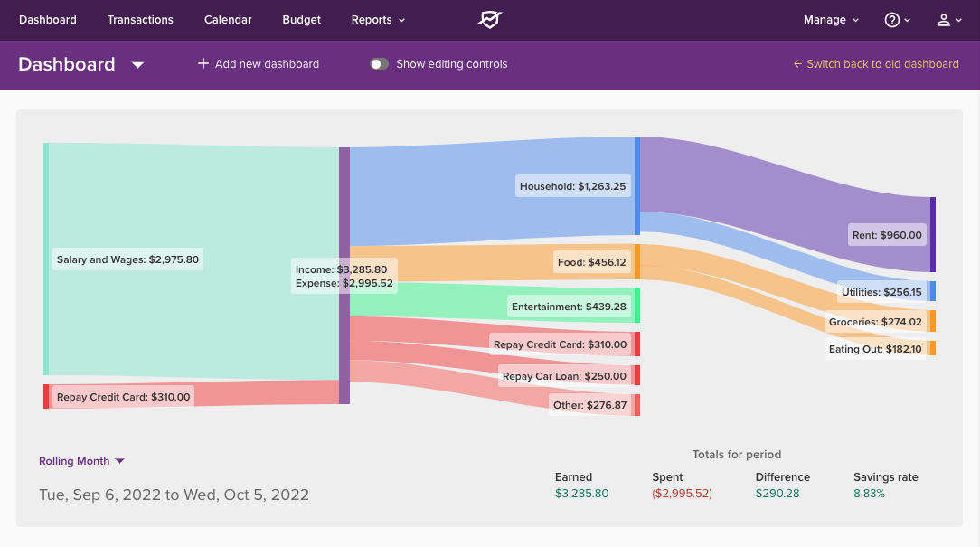Click the Income/Expense center node
The height and width of the screenshot is (547, 980).
point(344,275)
